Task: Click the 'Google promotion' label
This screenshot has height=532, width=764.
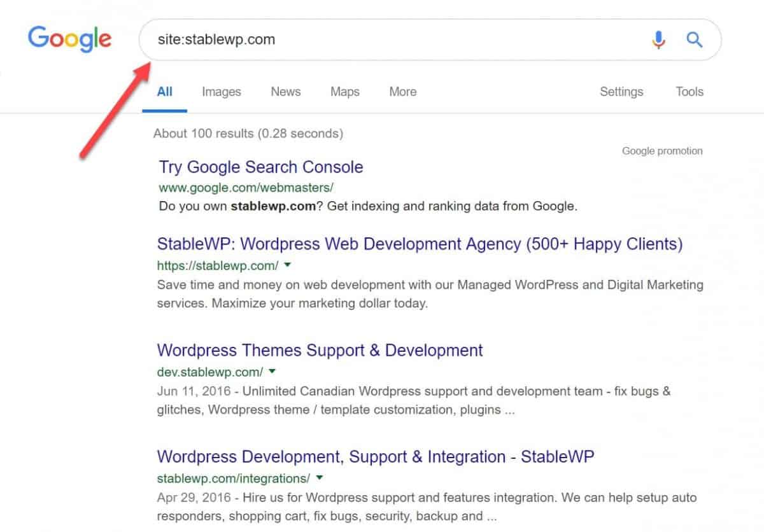Action: tap(662, 151)
